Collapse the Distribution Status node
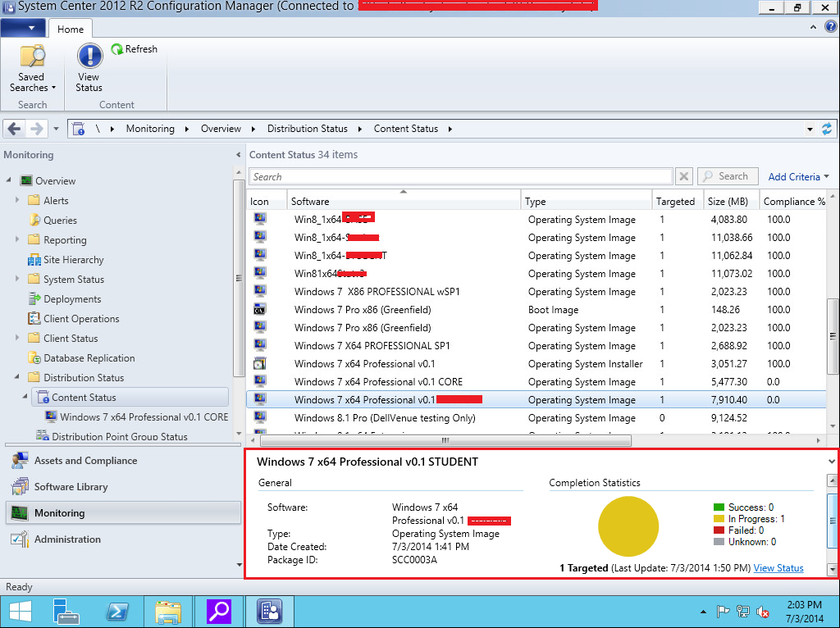 17,377
